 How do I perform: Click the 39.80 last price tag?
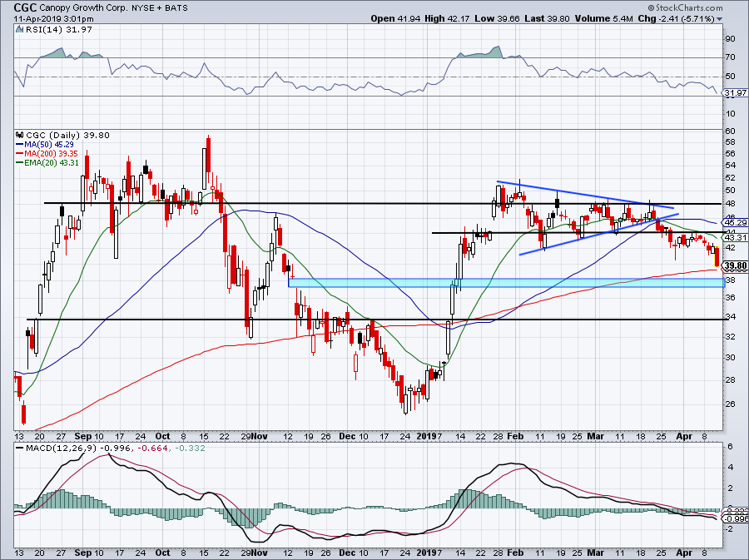(735, 266)
